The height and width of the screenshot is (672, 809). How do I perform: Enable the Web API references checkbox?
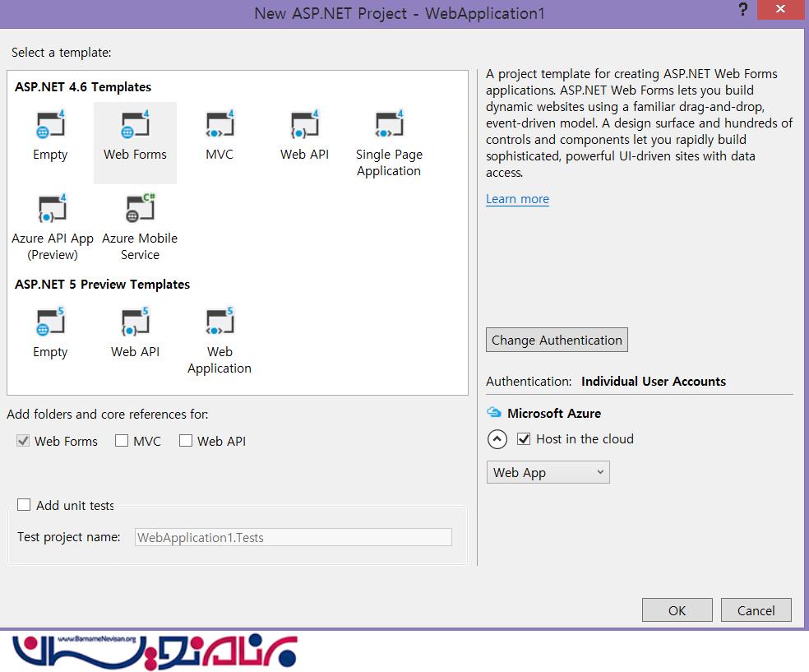tap(186, 441)
